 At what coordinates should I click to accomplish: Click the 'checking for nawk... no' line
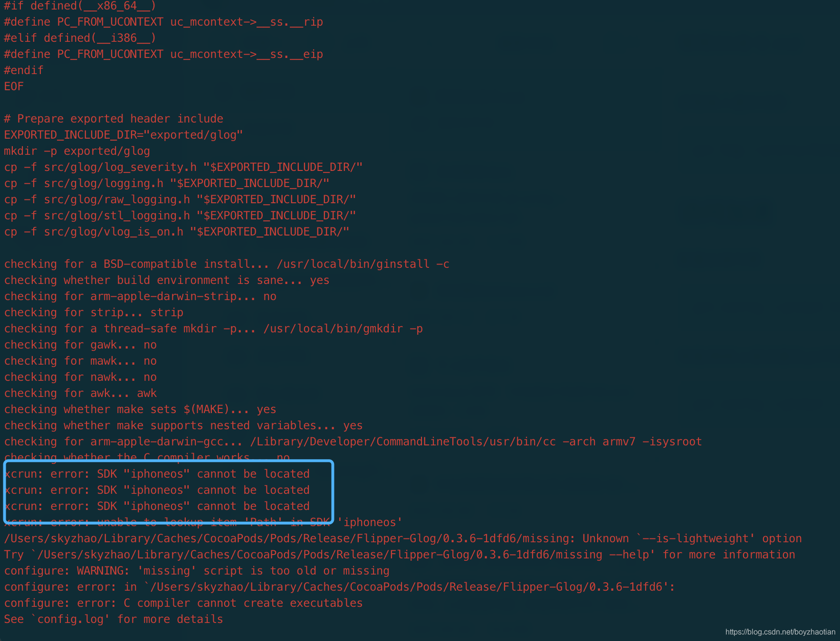[x=80, y=377]
